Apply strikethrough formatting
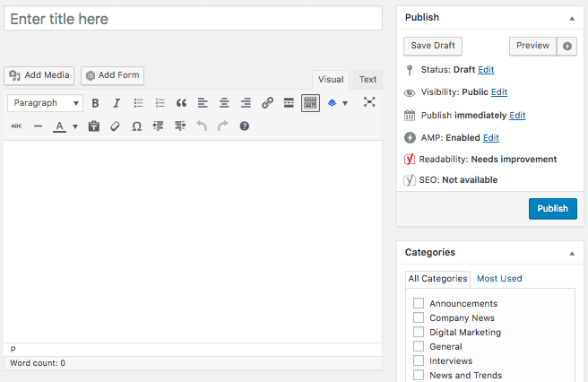 click(x=16, y=126)
